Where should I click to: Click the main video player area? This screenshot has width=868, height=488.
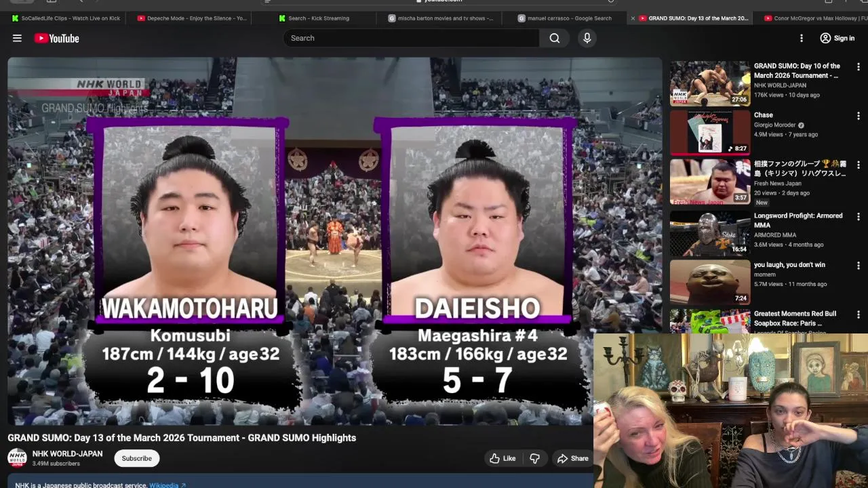click(334, 241)
